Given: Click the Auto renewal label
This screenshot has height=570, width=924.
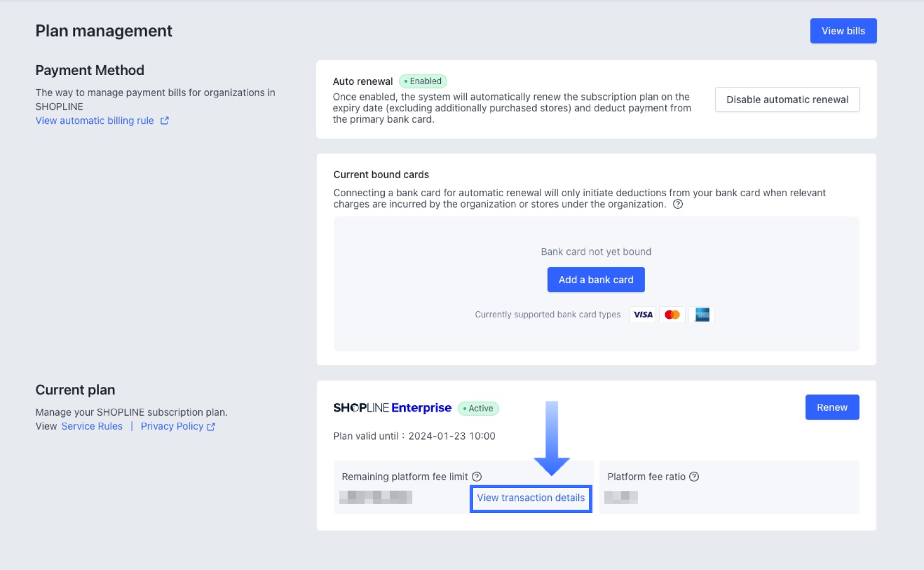Looking at the screenshot, I should [363, 82].
